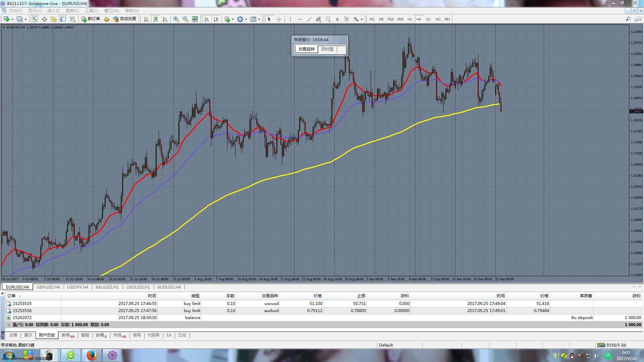The width and height of the screenshot is (644, 362).
Task: Open a new chart via toolbar icon
Action: (6, 19)
